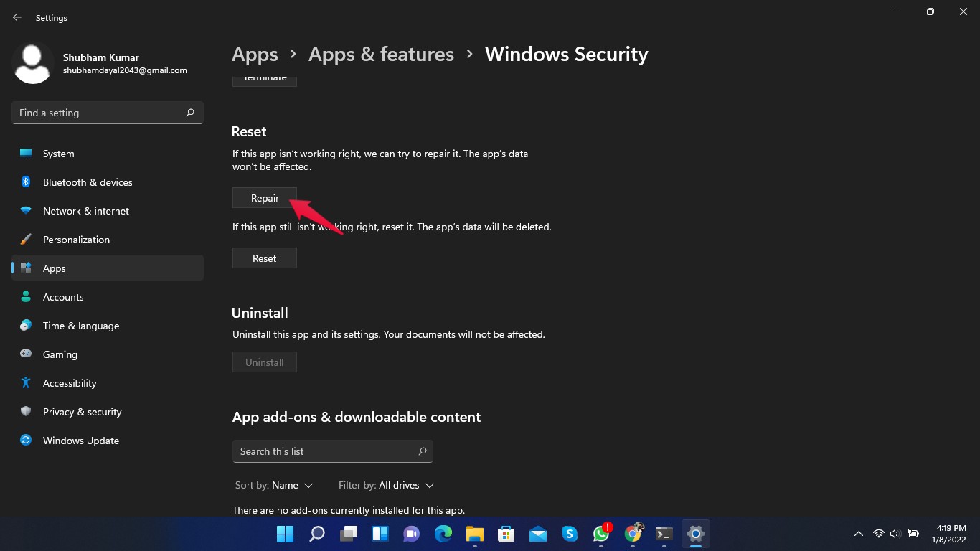
Task: Click the System icon in sidebar
Action: (26, 154)
